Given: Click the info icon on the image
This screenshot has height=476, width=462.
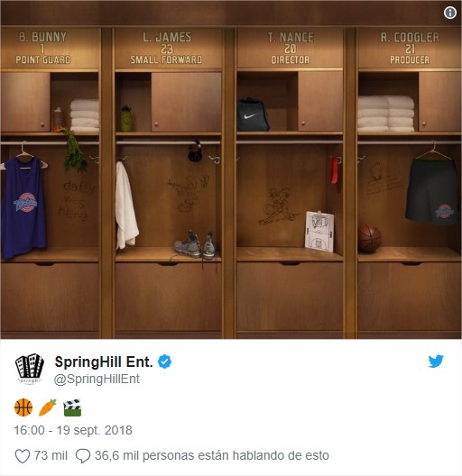Looking at the screenshot, I should [x=450, y=13].
